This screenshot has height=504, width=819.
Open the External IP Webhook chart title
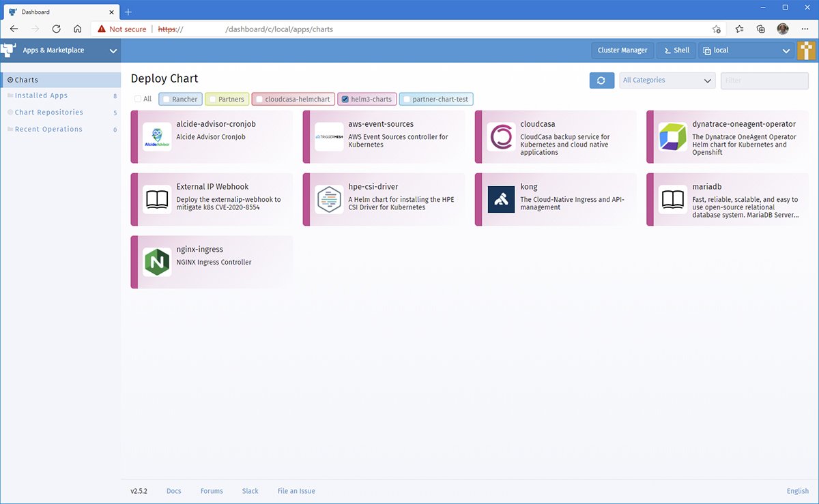(212, 187)
